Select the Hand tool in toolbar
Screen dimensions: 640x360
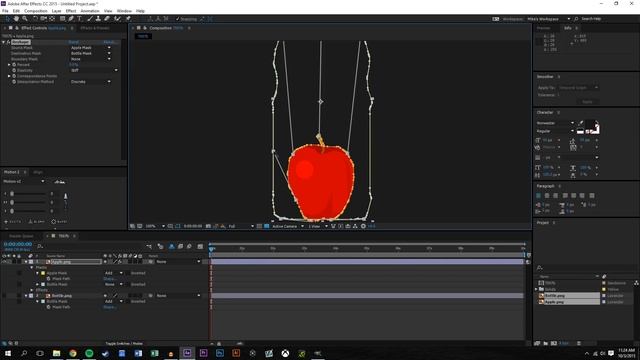(x=16, y=19)
